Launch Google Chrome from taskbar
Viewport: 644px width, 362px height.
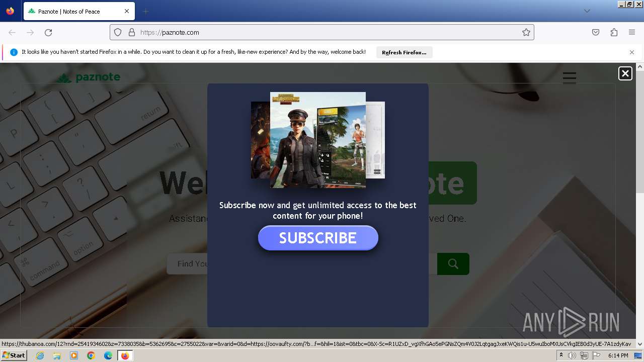[91, 355]
